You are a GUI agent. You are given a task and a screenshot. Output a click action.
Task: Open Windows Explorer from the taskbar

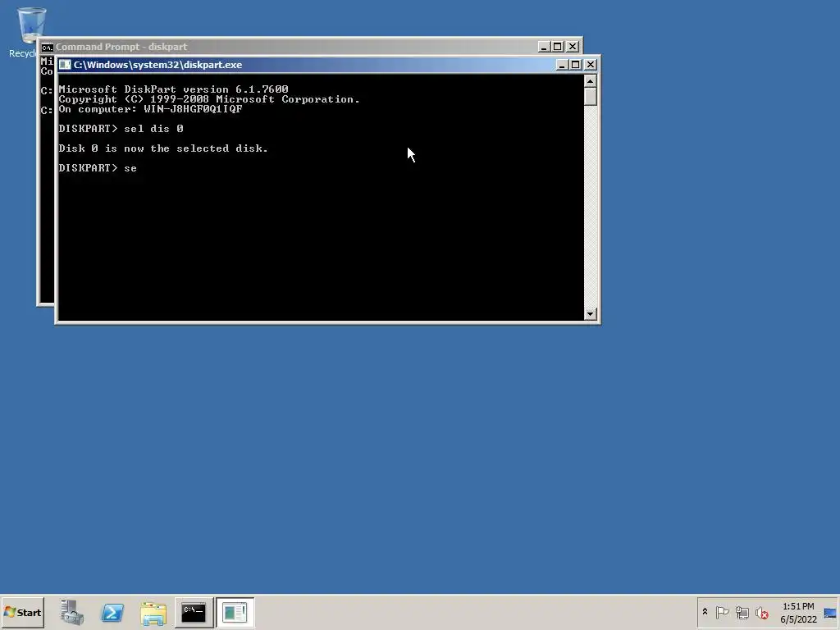click(x=153, y=613)
